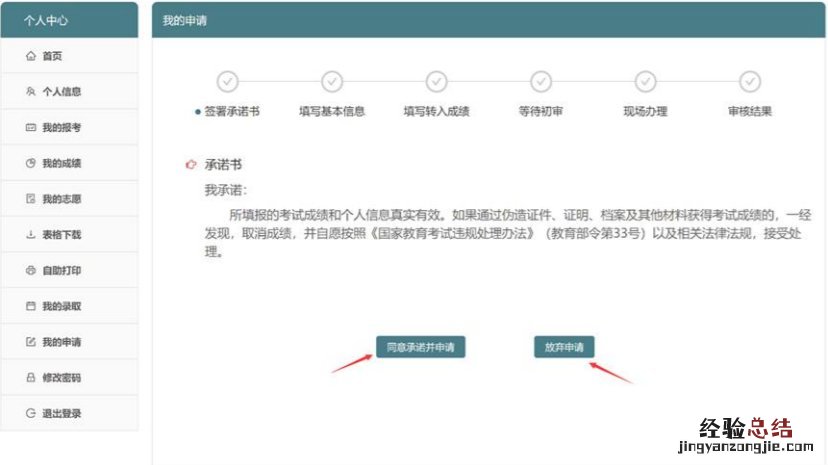Click the checkmark circle for 填写转入成绩 step
Viewport: 828px width, 465px height.
[x=437, y=82]
